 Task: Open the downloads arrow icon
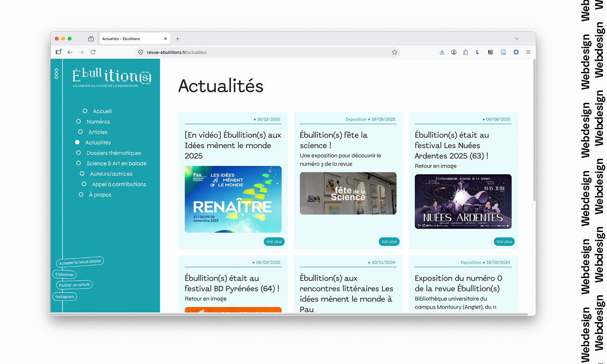[x=442, y=52]
